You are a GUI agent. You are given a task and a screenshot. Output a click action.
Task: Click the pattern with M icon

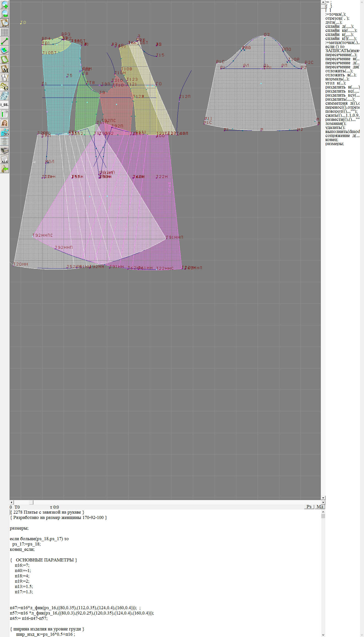point(5,69)
